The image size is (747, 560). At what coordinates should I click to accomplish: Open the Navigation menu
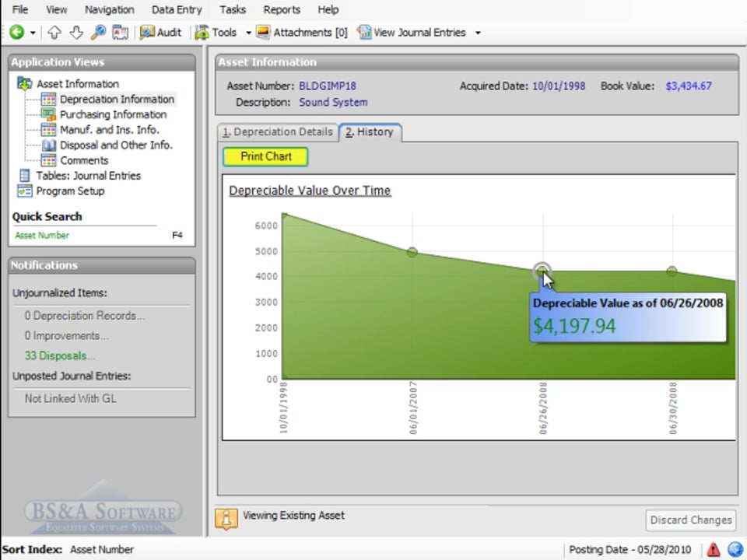click(110, 9)
